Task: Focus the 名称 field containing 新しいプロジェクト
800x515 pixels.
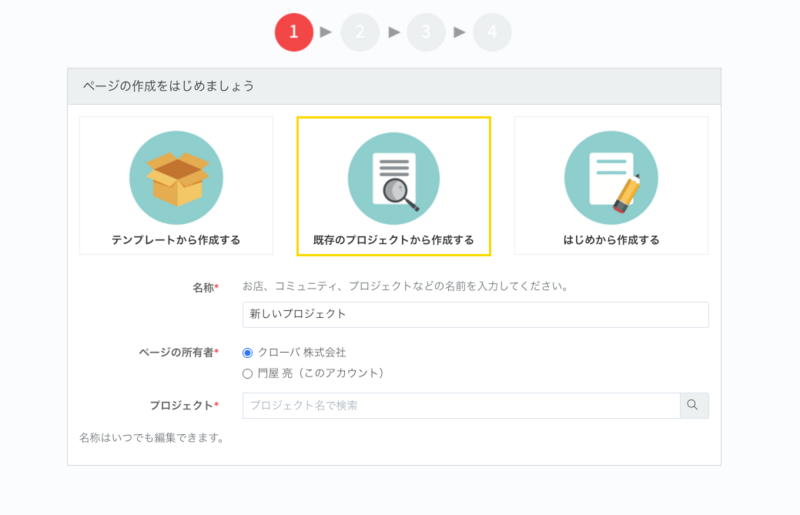Action: tap(475, 314)
